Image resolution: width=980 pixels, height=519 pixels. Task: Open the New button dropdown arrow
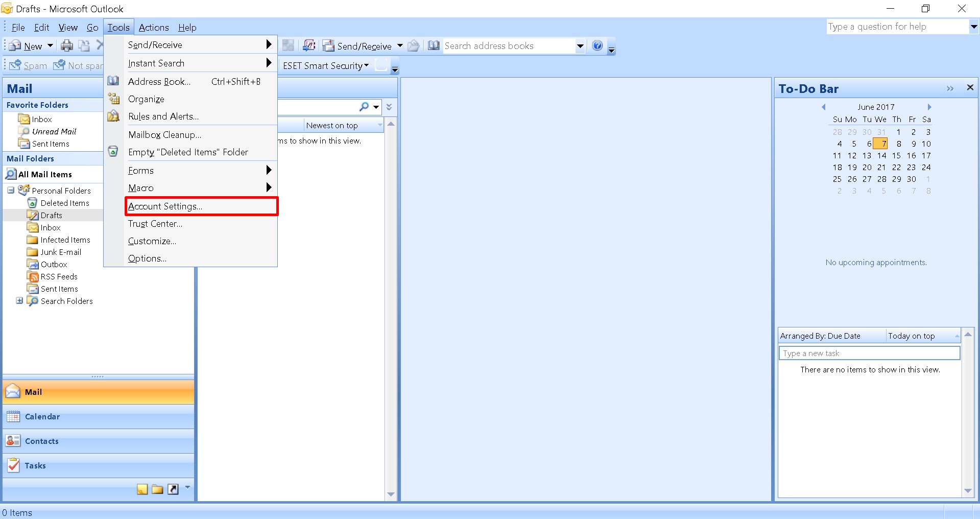[50, 46]
